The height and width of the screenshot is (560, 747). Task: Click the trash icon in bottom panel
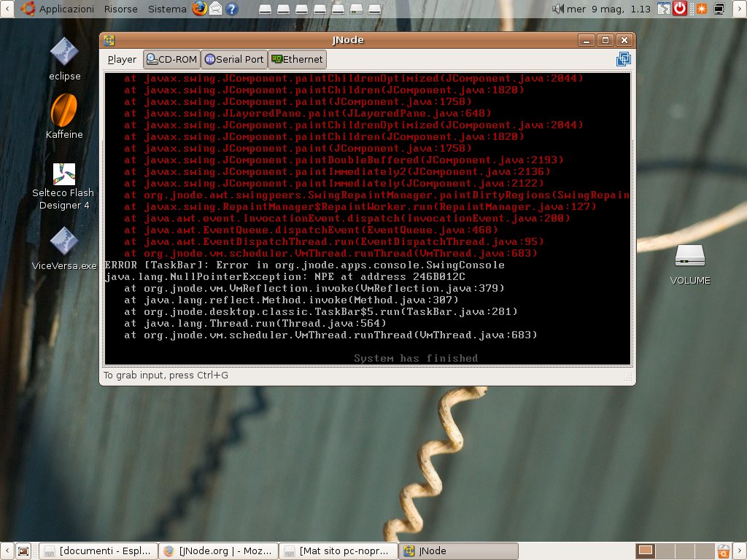point(724,551)
